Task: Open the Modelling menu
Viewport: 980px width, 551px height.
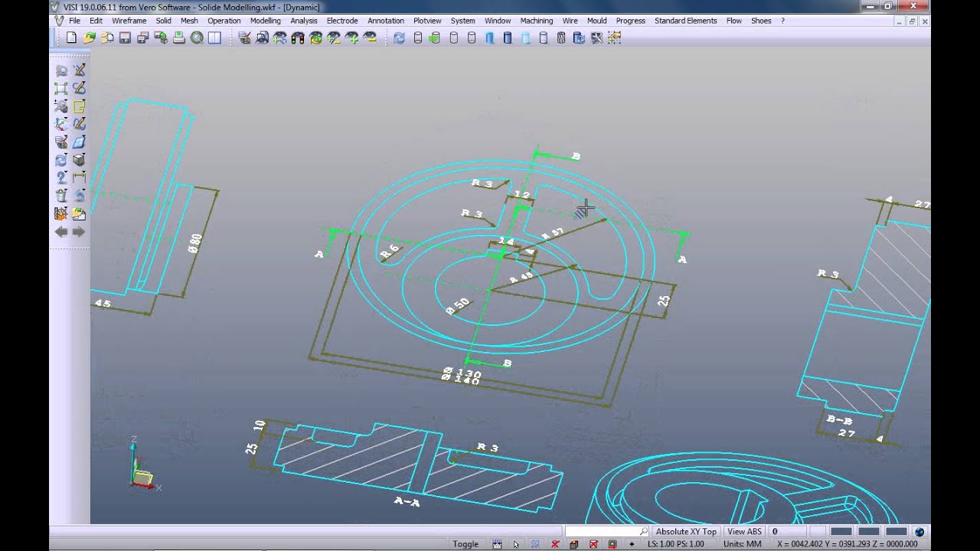Action: point(265,21)
